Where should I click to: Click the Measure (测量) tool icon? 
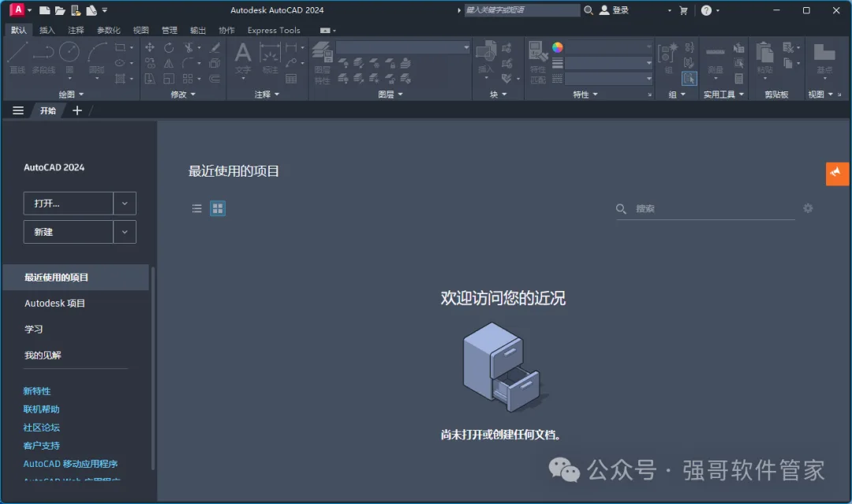pyautogui.click(x=716, y=60)
